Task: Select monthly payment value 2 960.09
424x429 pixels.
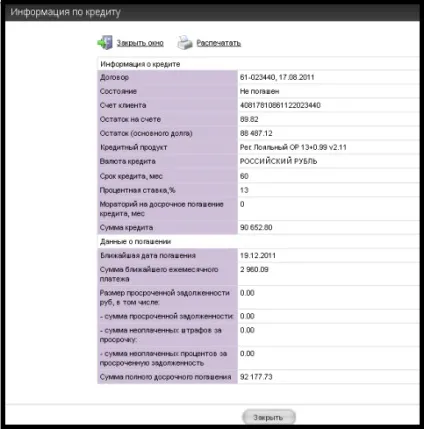Action: pyautogui.click(x=254, y=269)
